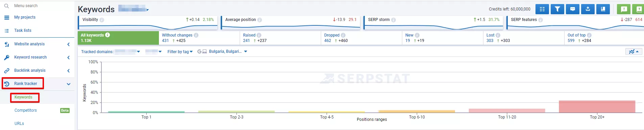
Task: Click the Average position info icon
Action: click(260, 20)
